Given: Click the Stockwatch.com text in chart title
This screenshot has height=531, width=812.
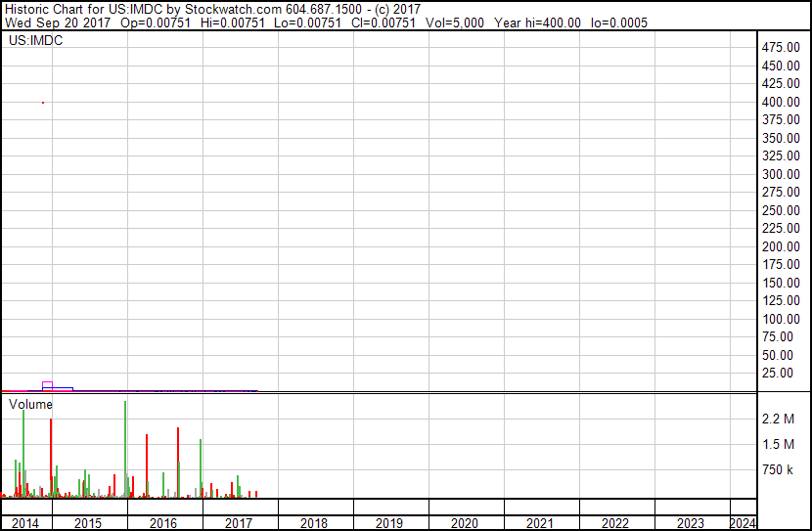Looking at the screenshot, I should [x=233, y=8].
